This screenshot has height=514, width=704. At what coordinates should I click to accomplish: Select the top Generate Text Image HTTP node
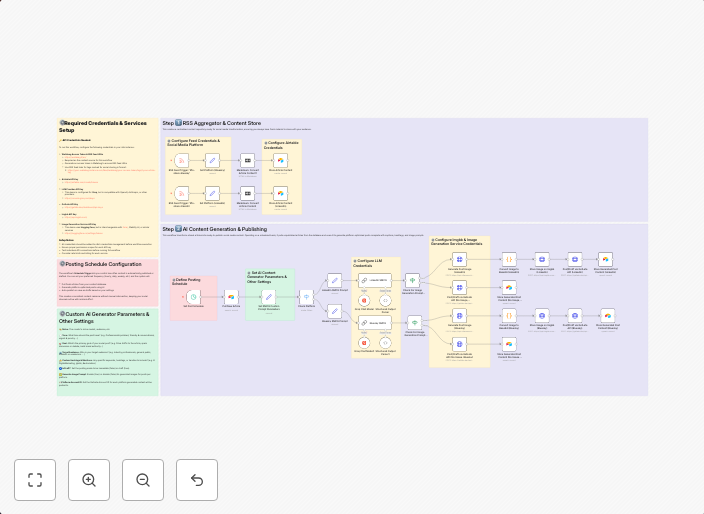(460, 259)
